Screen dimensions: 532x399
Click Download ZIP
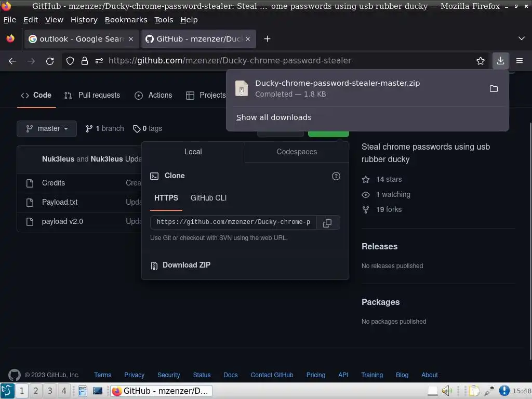point(180,265)
